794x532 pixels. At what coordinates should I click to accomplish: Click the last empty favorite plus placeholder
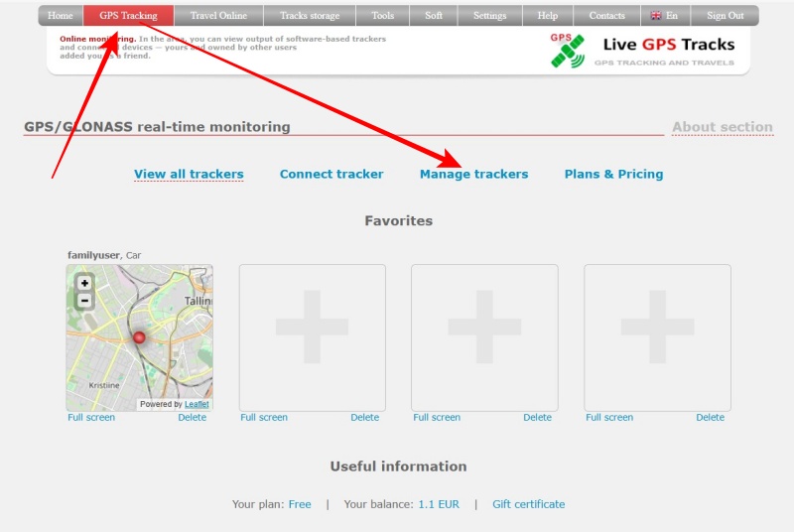tap(657, 337)
